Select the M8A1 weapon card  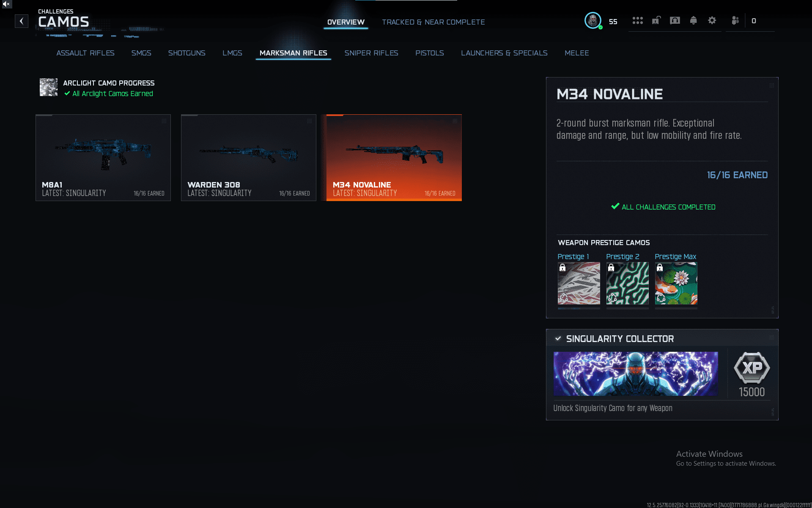click(103, 157)
